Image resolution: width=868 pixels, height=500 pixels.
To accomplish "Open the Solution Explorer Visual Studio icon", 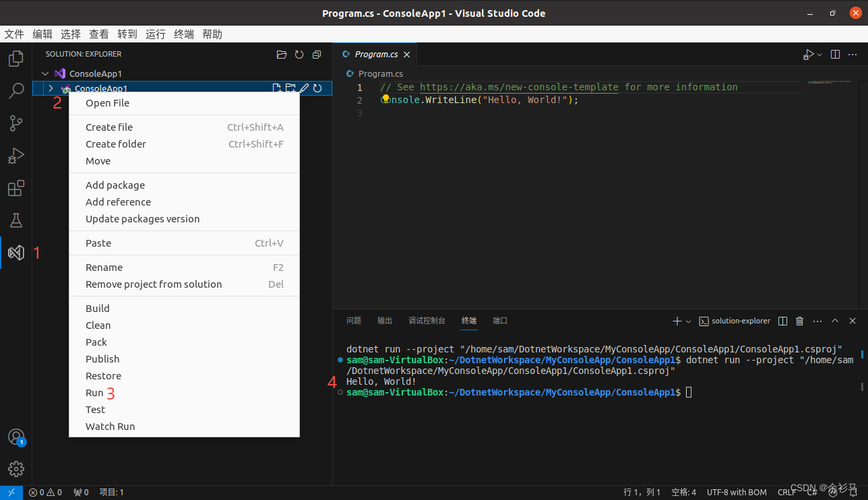I will pos(15,253).
